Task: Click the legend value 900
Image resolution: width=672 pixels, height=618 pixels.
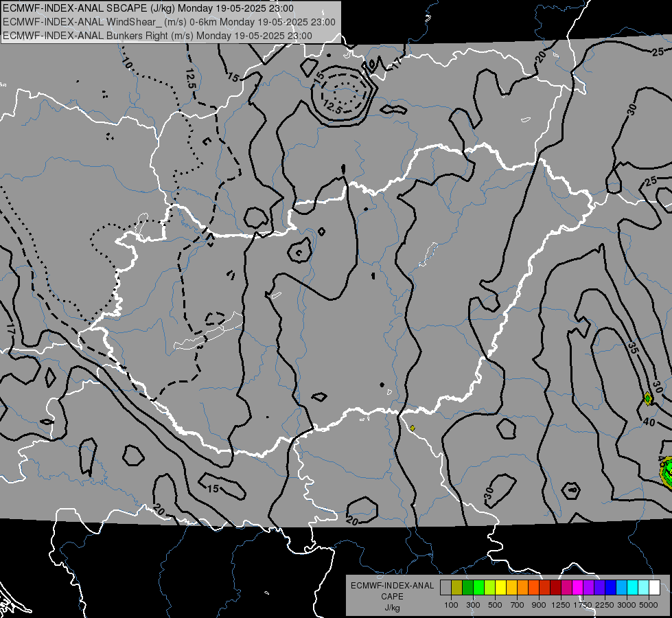Action: tap(539, 605)
